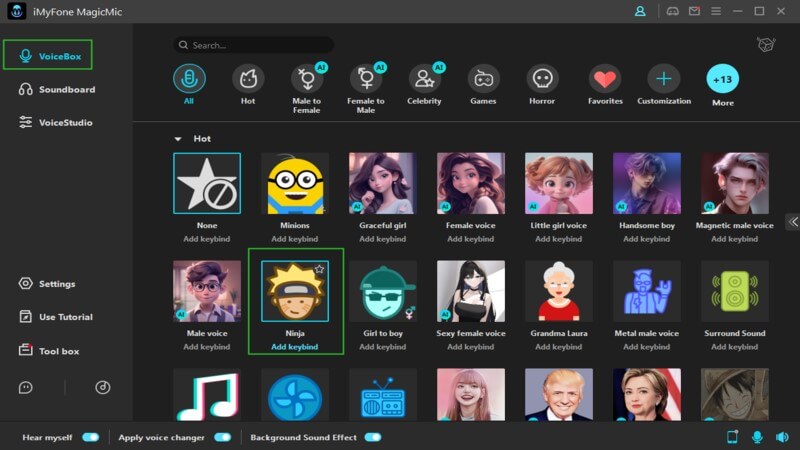The image size is (800, 450).
Task: Toggle the Hear myself switch
Action: click(x=91, y=437)
